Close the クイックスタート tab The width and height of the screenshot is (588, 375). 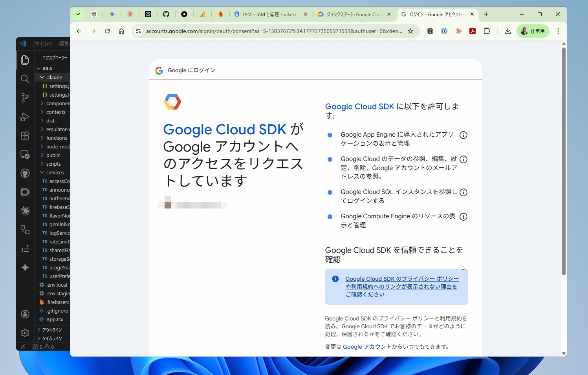pyautogui.click(x=389, y=14)
